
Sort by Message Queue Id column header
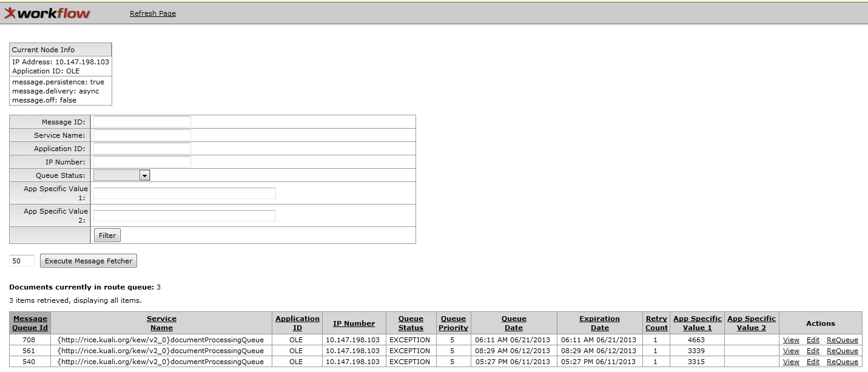click(x=30, y=323)
